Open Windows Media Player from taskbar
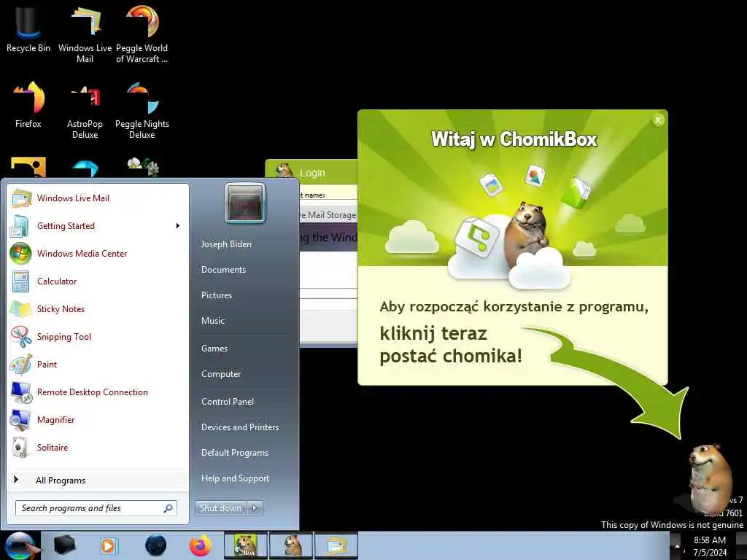The width and height of the screenshot is (747, 560). click(109, 545)
